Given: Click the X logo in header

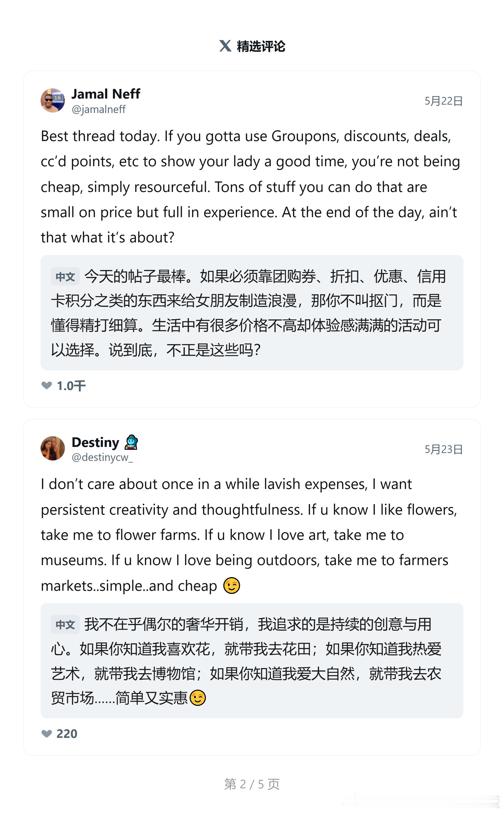Looking at the screenshot, I should [x=225, y=46].
